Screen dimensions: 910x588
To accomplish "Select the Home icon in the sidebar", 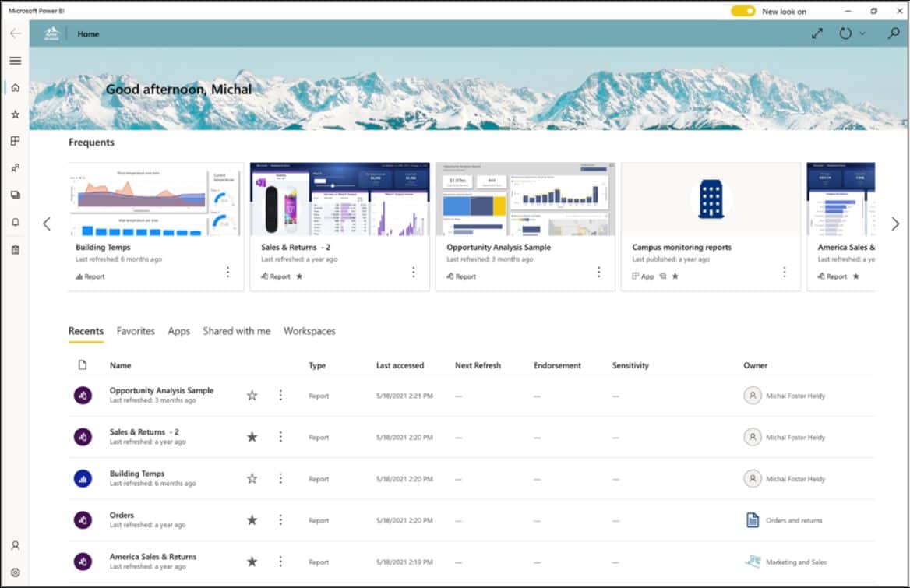I will (16, 87).
